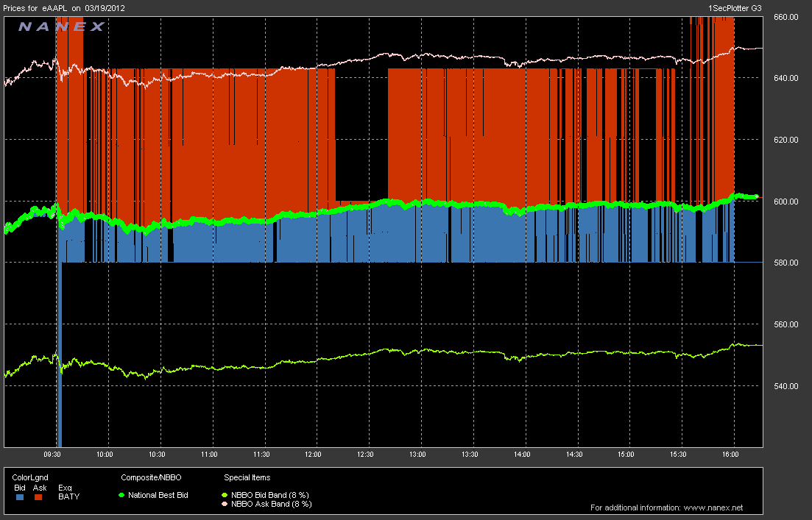Click the 1SecPlotter G3 label
Viewport: 812px width, 520px height.
coord(734,8)
